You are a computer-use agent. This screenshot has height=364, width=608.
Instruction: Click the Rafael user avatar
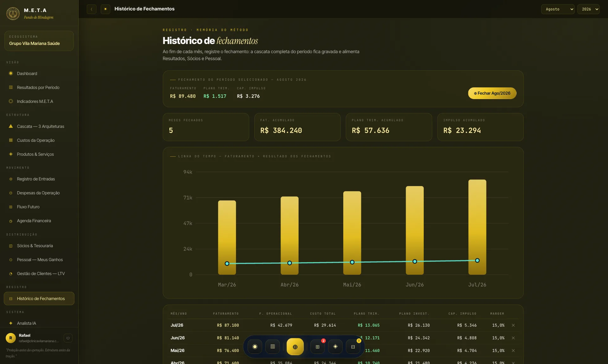(11, 338)
